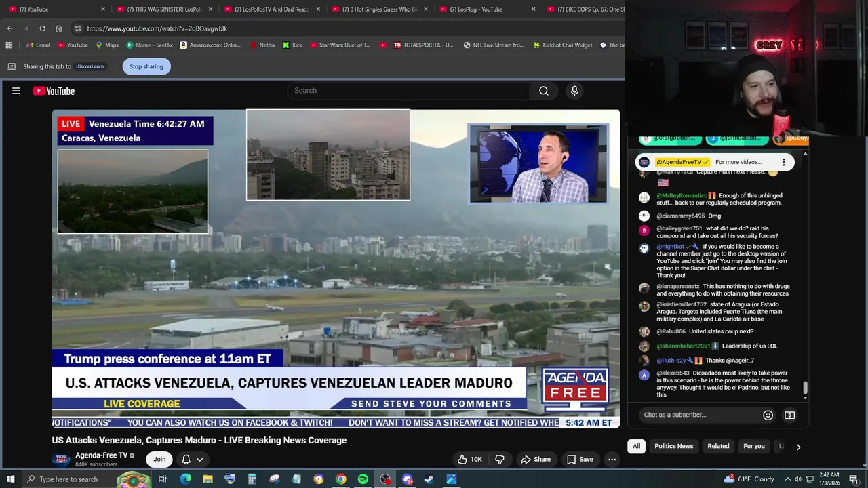Open the Kick bookmark
Viewport: 868px width, 488px height.
292,45
